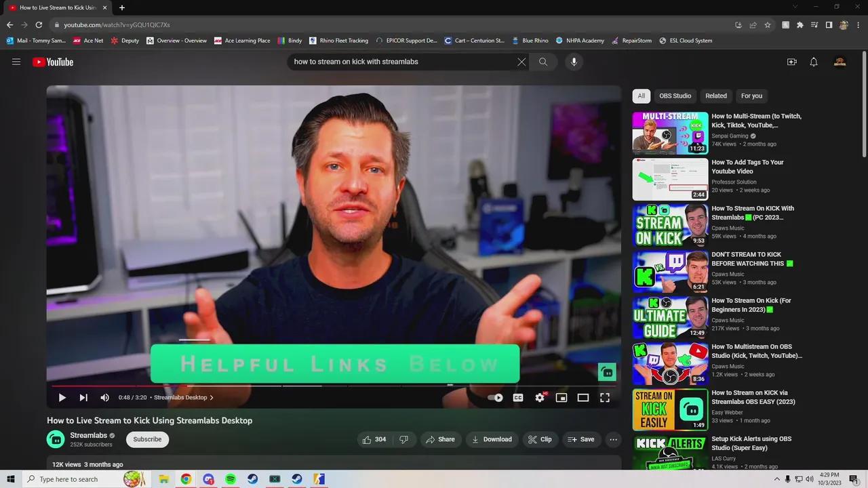Reload the current page
Screen dimensions: 868x488
pos(39,25)
